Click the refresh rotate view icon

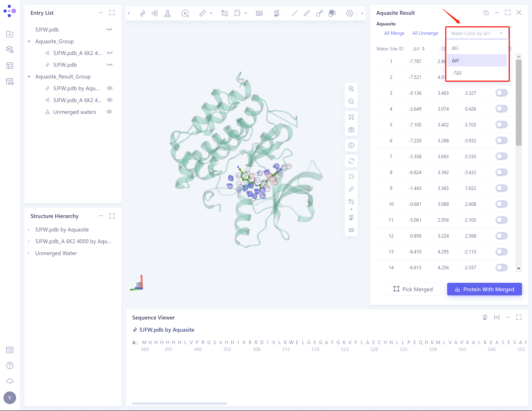point(351,161)
